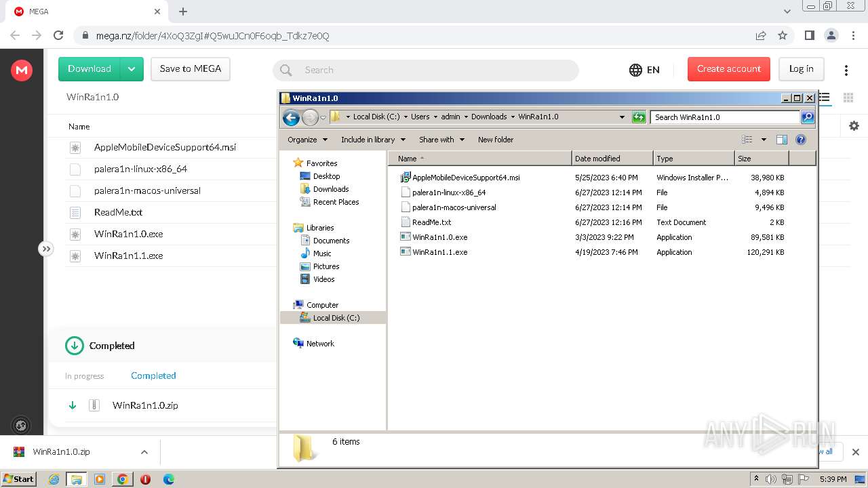Open MEGA column settings gear
This screenshot has width=868, height=488.
coord(854,125)
